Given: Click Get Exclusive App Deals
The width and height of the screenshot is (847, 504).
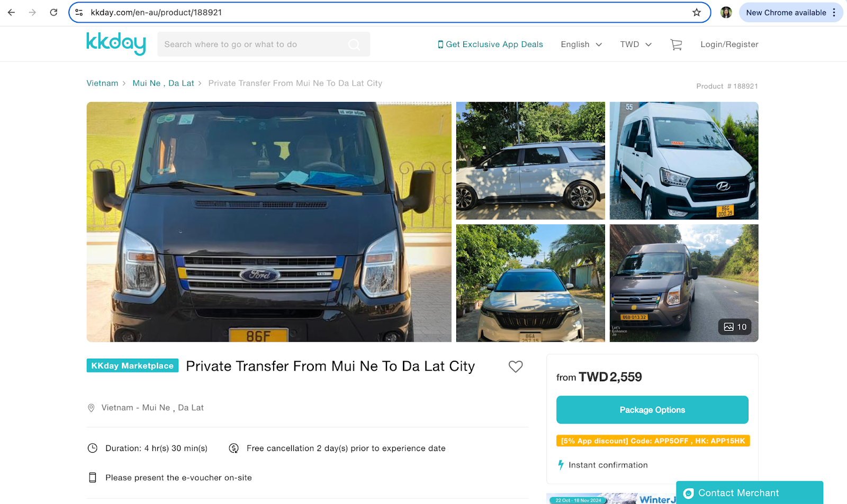Looking at the screenshot, I should (x=490, y=44).
